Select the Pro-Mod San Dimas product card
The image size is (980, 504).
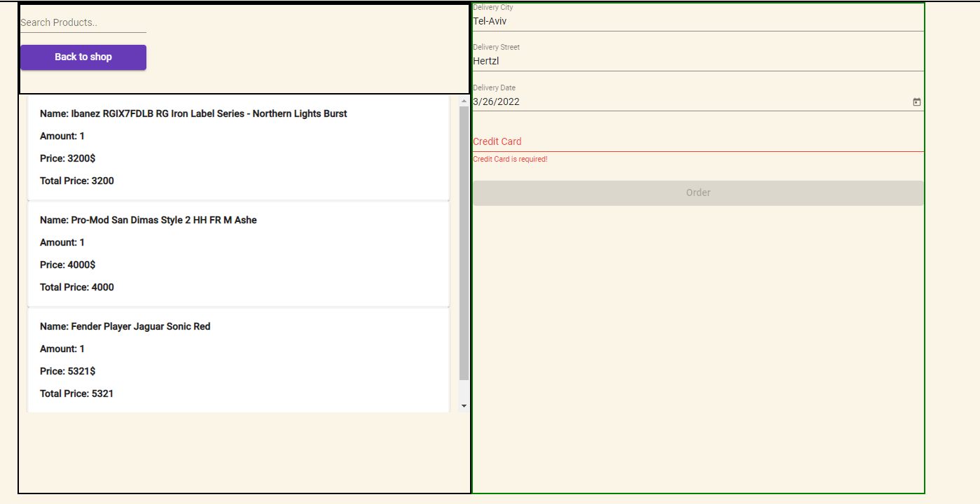(238, 253)
